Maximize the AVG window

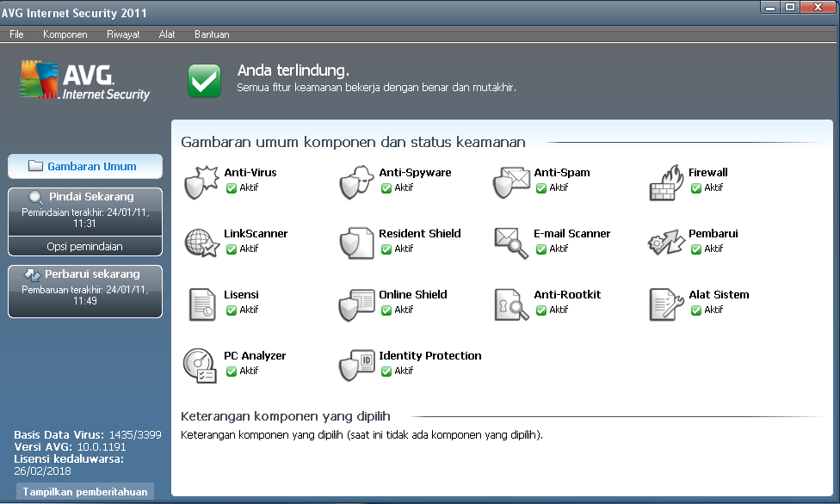click(789, 7)
